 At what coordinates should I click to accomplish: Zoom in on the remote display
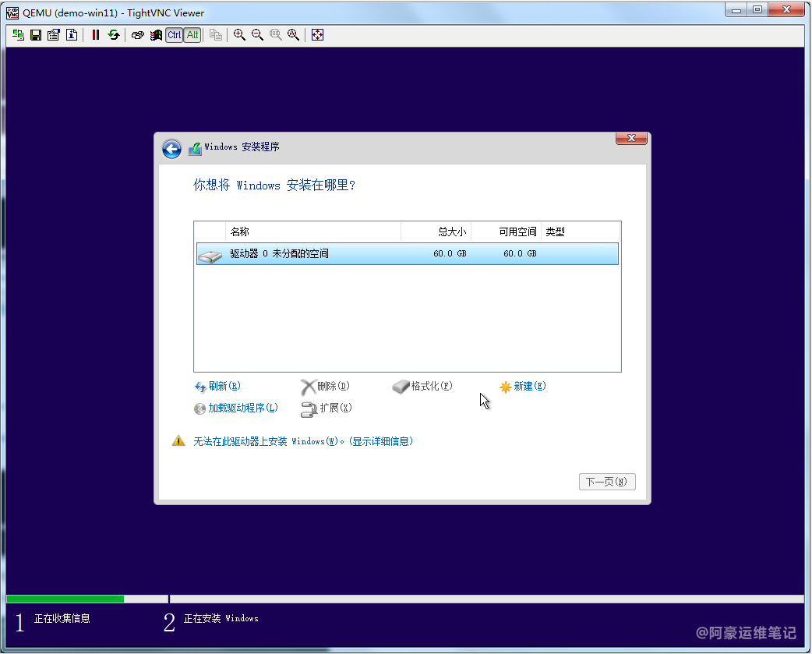pyautogui.click(x=239, y=35)
